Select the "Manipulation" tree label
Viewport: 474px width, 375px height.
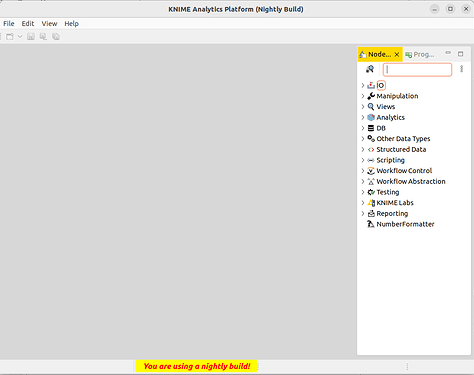click(x=397, y=96)
